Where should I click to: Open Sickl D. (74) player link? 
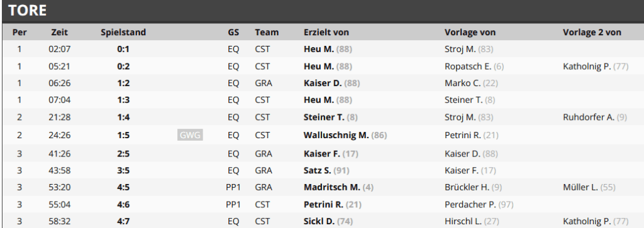coord(328,222)
